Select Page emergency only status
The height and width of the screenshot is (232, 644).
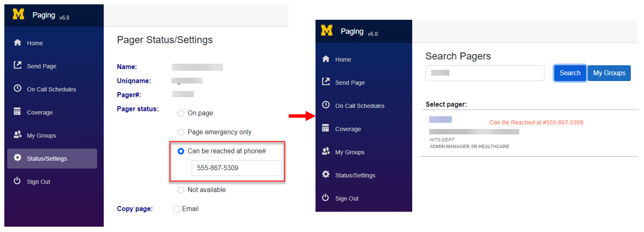tap(181, 132)
